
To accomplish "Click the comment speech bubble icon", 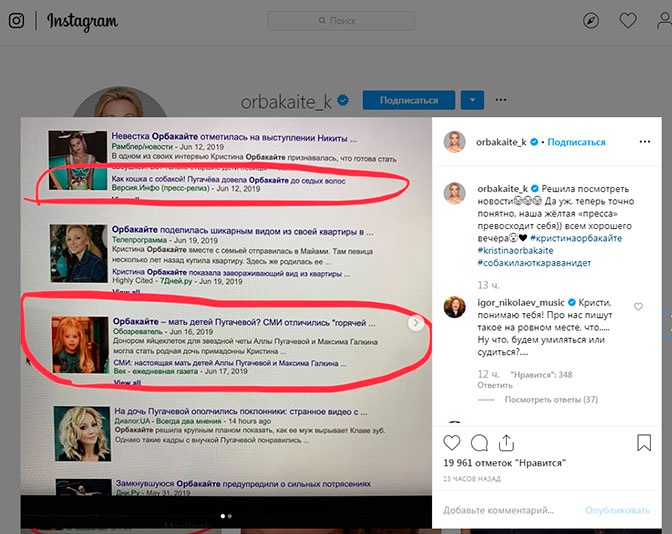I will (x=479, y=443).
